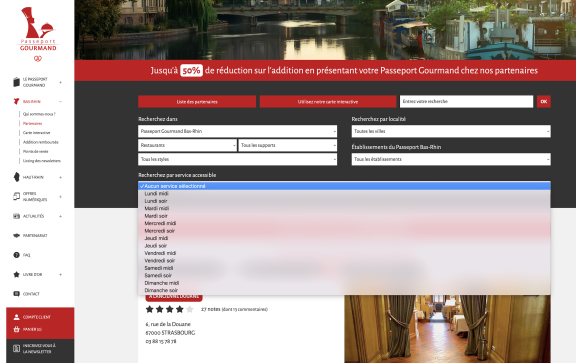
Task: Expand the Haut-Rhin plus toggle
Action: click(61, 177)
